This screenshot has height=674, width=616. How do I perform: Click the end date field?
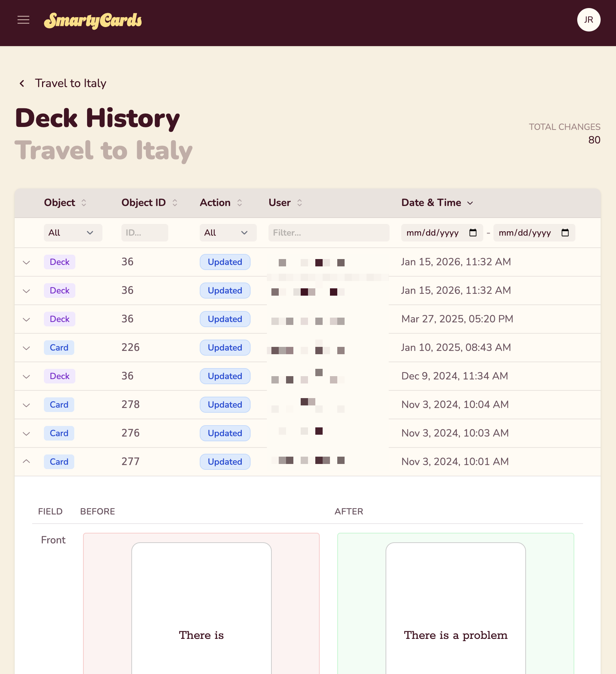point(534,233)
